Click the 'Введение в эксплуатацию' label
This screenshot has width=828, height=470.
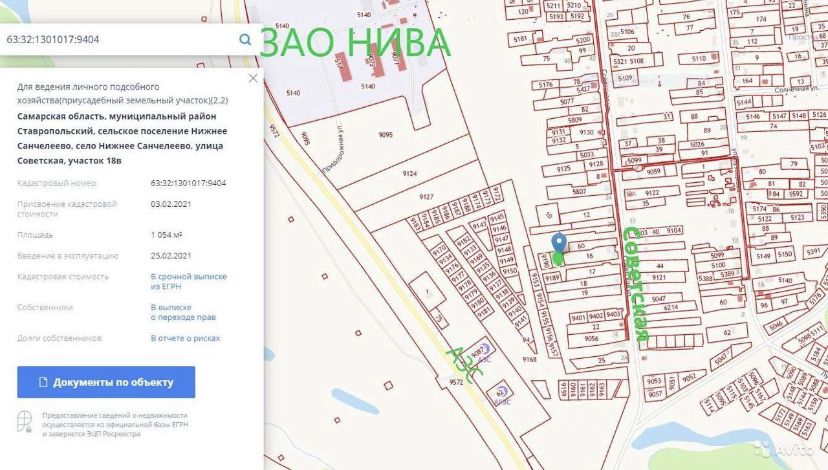click(68, 256)
